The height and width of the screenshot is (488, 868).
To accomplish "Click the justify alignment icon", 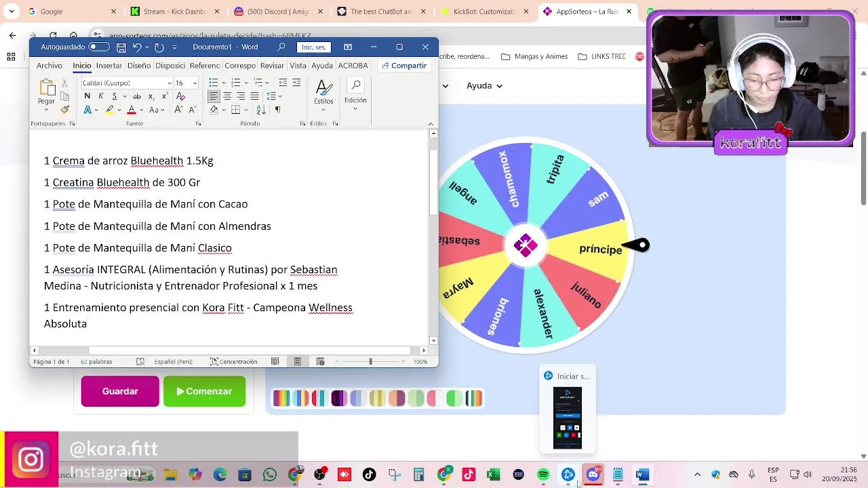I will tap(254, 96).
